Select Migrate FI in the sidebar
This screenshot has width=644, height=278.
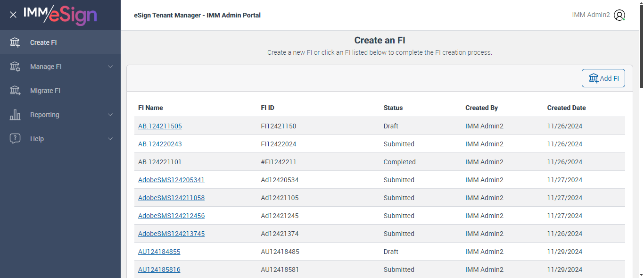tap(60, 91)
